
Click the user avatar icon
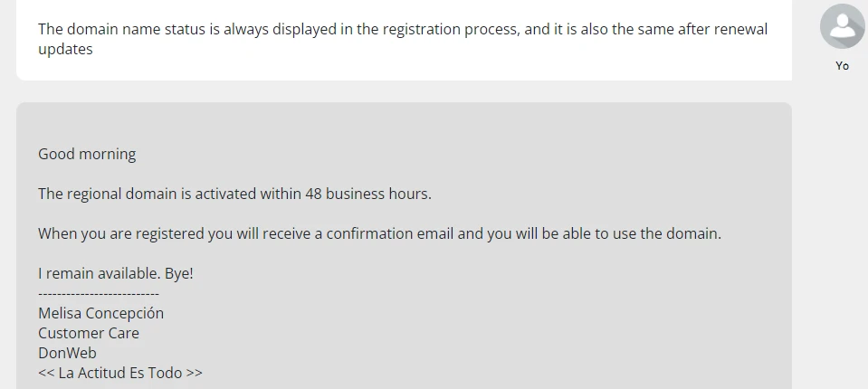(x=842, y=26)
